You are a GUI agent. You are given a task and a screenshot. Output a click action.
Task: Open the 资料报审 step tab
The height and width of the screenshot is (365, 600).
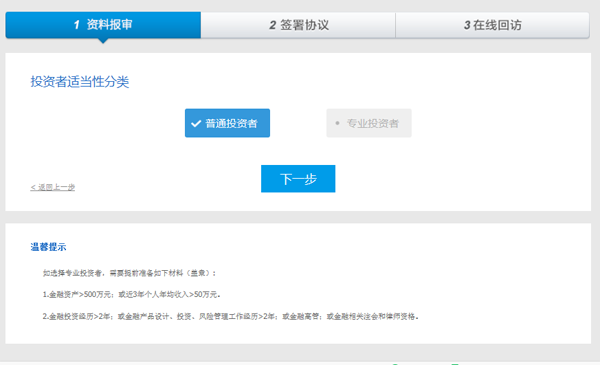[x=103, y=25]
